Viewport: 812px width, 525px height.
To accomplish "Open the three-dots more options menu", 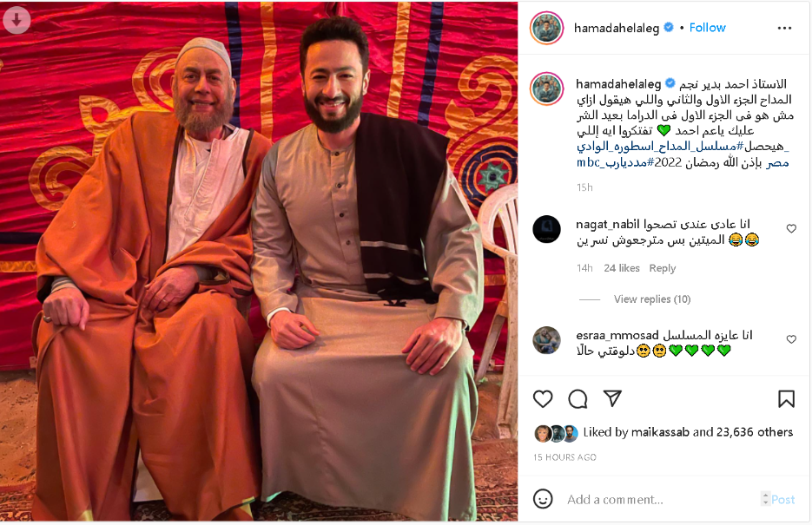I will click(784, 28).
